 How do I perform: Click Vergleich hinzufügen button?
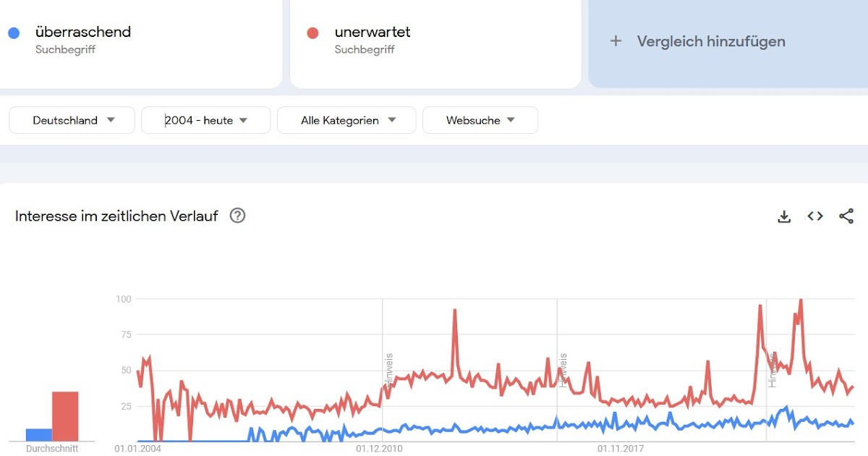(x=710, y=41)
